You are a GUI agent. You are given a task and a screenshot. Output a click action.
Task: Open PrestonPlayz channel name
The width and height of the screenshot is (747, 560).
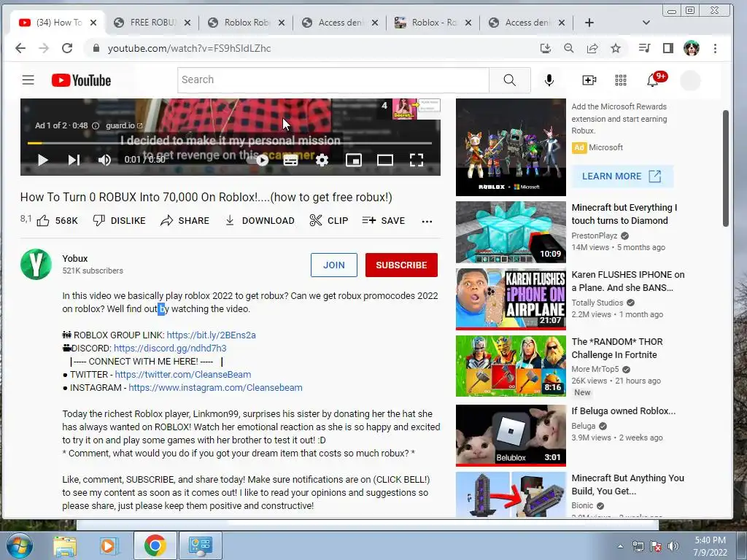click(x=594, y=236)
